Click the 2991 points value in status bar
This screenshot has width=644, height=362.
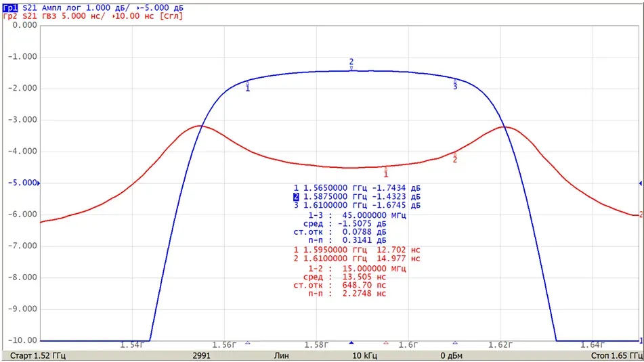pyautogui.click(x=201, y=355)
